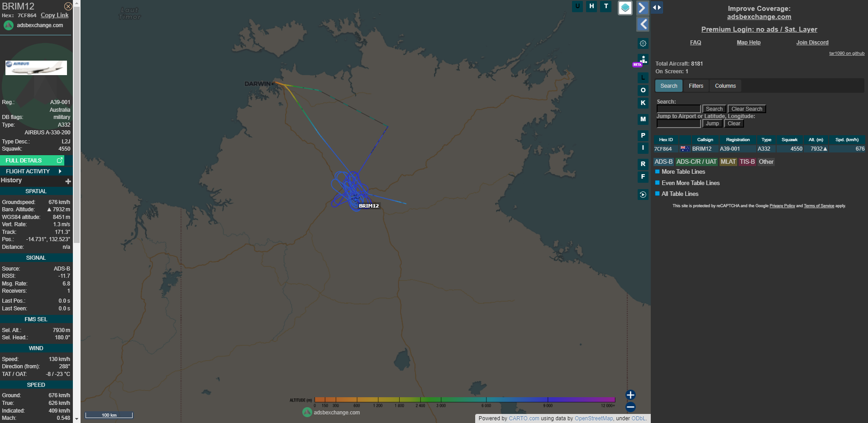868x423 pixels.
Task: Toggle the I map button
Action: pyautogui.click(x=643, y=148)
